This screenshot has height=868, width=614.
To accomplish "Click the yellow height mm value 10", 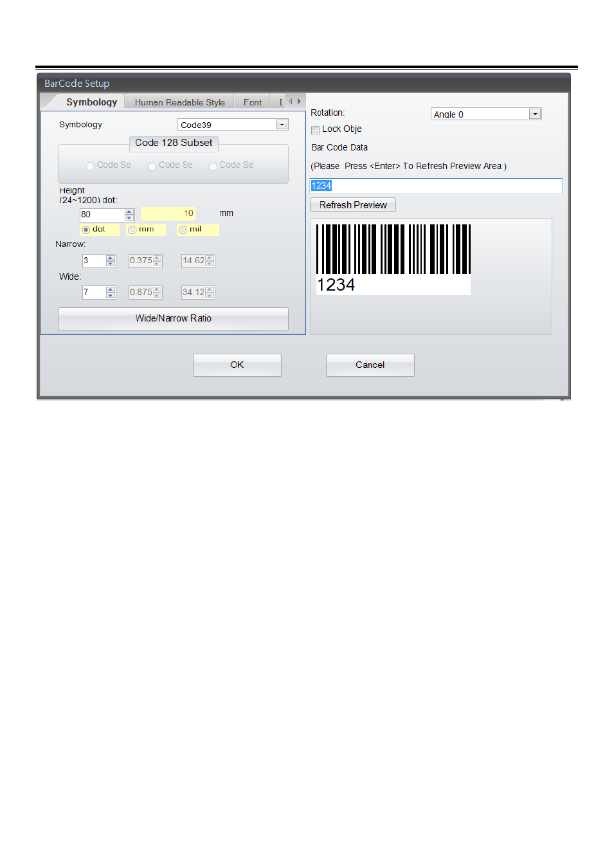I will [168, 213].
